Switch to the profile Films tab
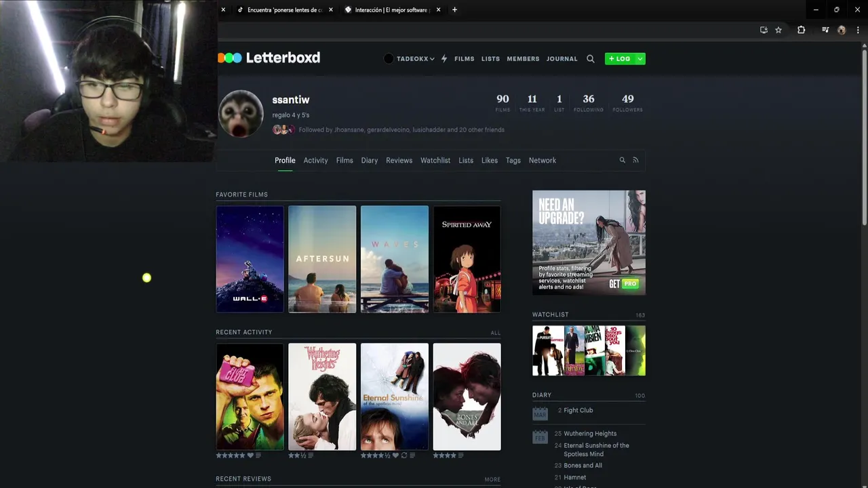The width and height of the screenshot is (868, 488). [x=344, y=161]
